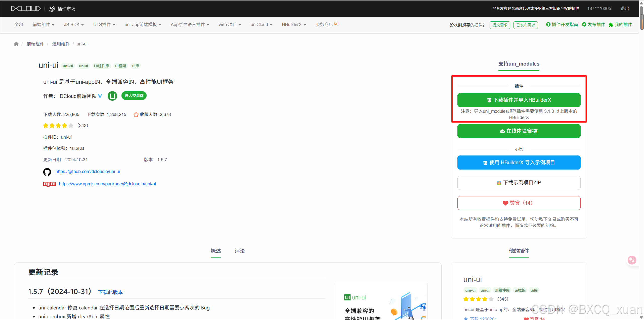644x320 pixels.
Task: Click the home icon in breadcrumb
Action: pos(16,44)
